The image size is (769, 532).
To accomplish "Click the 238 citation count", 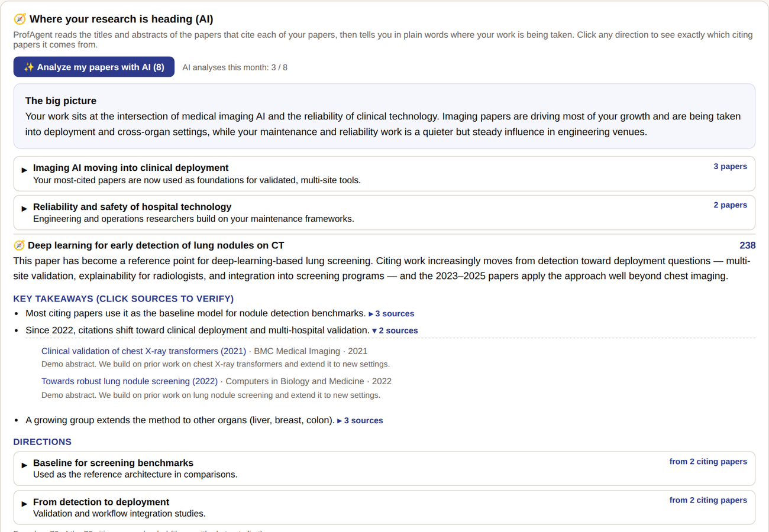I will [748, 245].
